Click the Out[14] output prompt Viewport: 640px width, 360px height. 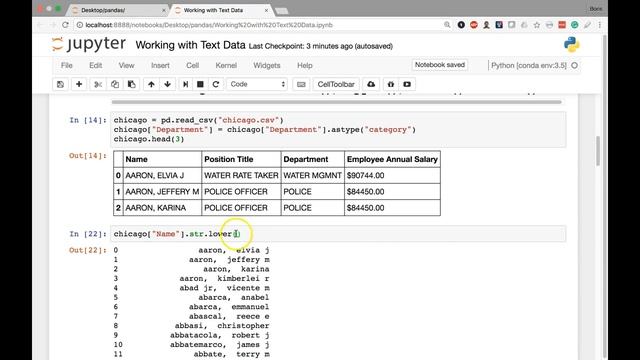pyautogui.click(x=88, y=156)
